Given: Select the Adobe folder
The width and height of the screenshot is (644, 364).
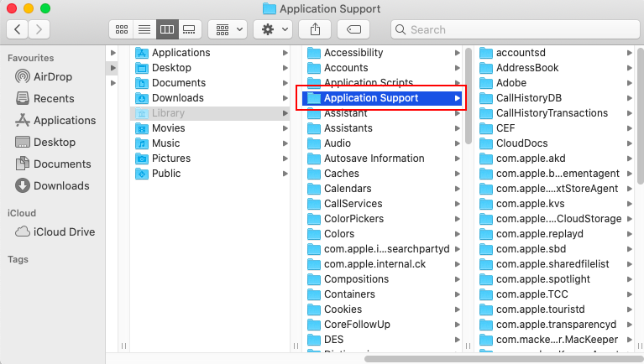Looking at the screenshot, I should pos(554,83).
